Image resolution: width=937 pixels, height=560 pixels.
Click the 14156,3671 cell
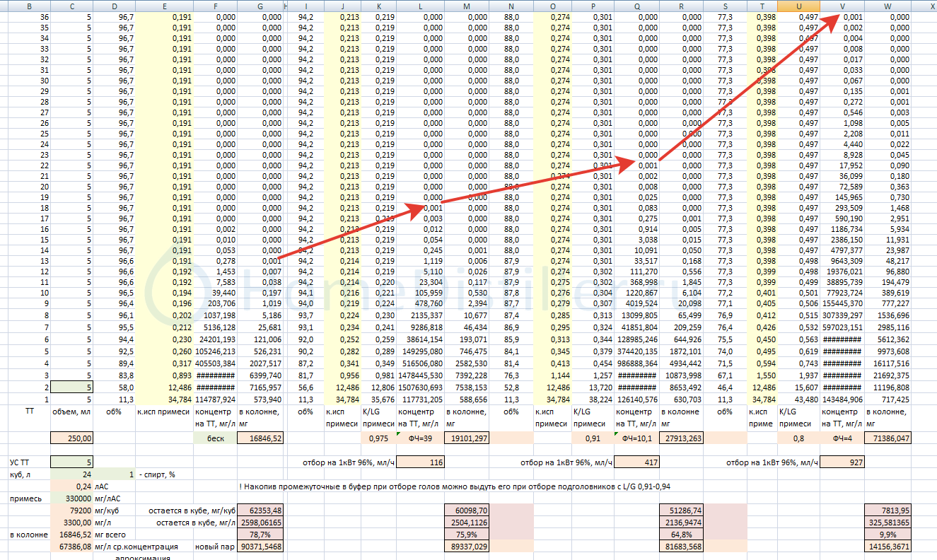[x=887, y=547]
